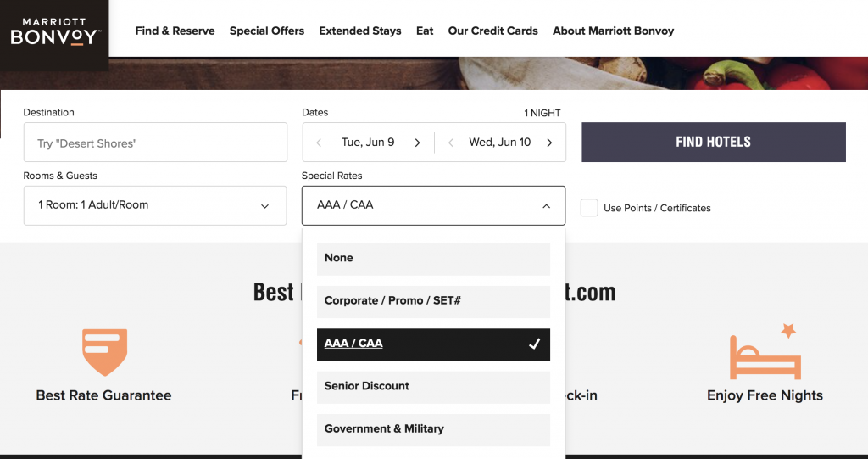Click the Wed, Jun 10 check-out date
This screenshot has height=459, width=868.
(x=500, y=143)
